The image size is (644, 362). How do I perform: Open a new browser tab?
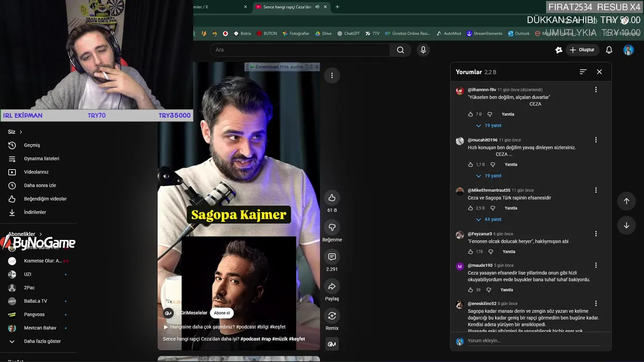point(337,7)
